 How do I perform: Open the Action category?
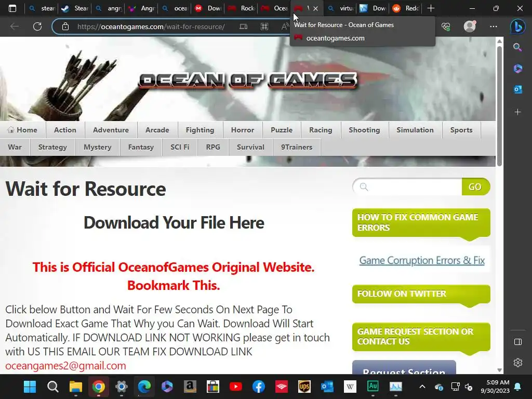pyautogui.click(x=65, y=130)
